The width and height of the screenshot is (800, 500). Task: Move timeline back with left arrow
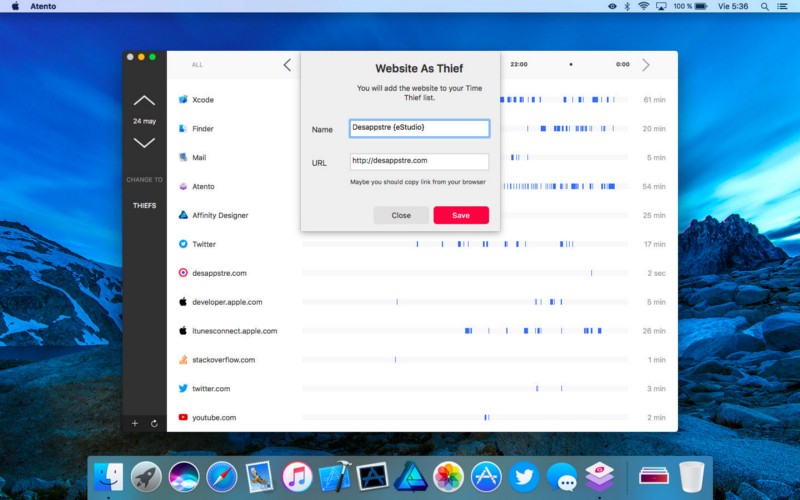point(287,65)
